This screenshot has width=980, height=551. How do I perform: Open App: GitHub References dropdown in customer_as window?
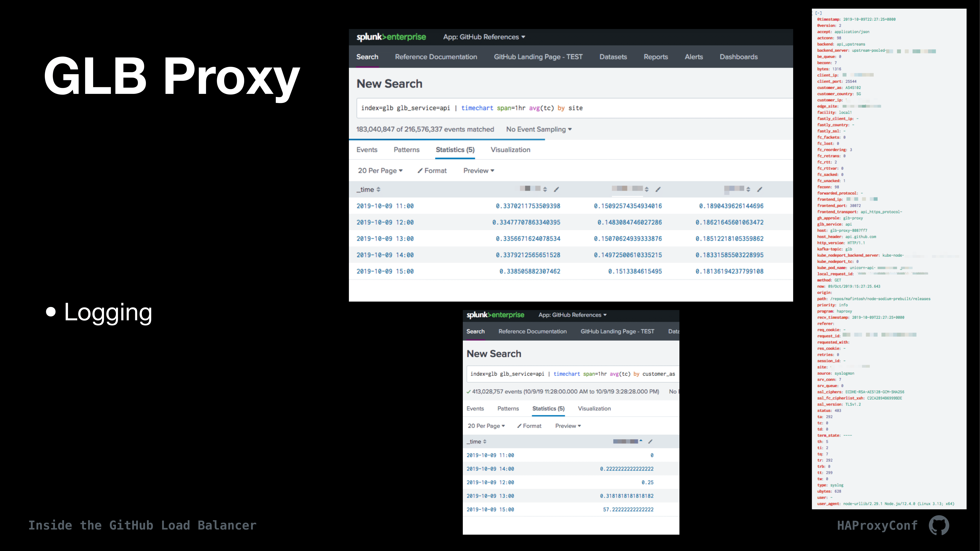572,315
